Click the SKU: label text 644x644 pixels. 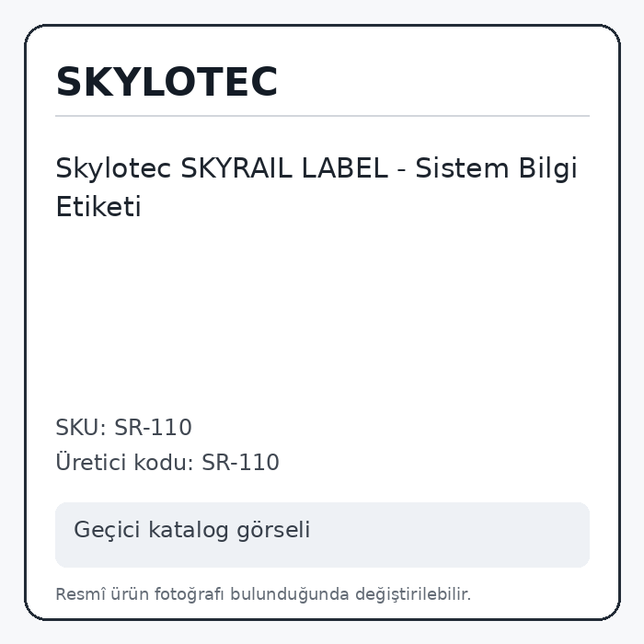(81, 427)
